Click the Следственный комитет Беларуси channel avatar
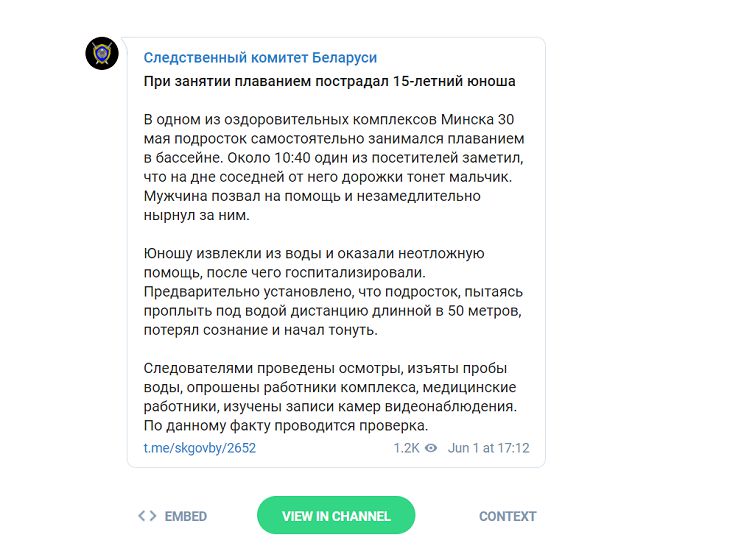The image size is (730, 557). 103,54
